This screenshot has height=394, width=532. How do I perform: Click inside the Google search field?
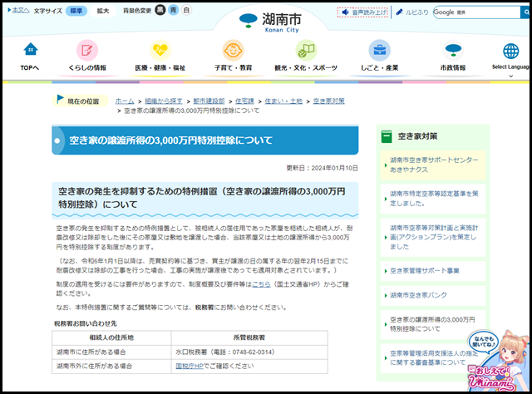click(476, 12)
